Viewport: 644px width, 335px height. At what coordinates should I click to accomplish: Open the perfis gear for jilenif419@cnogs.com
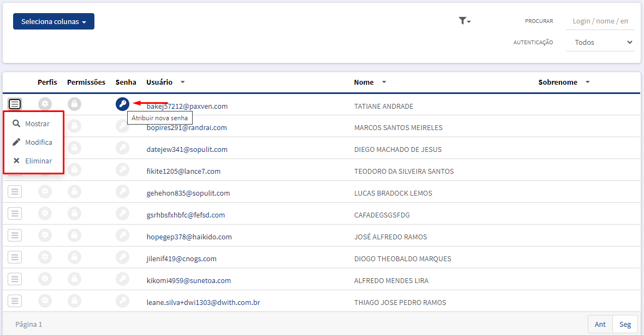coord(45,257)
